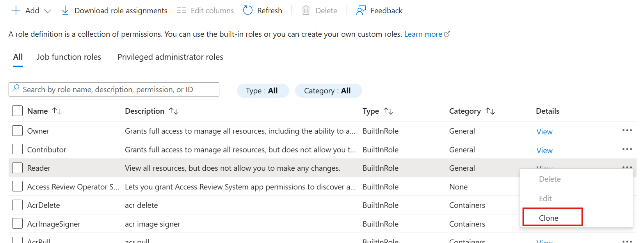Check the Contributor role checkbox
The height and width of the screenshot is (243, 644).
[x=17, y=149]
